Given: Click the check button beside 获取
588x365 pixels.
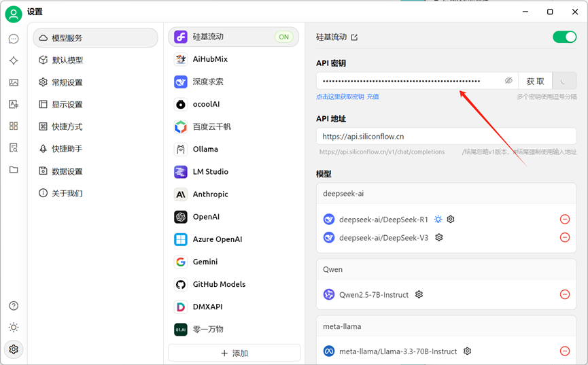Looking at the screenshot, I should 564,81.
